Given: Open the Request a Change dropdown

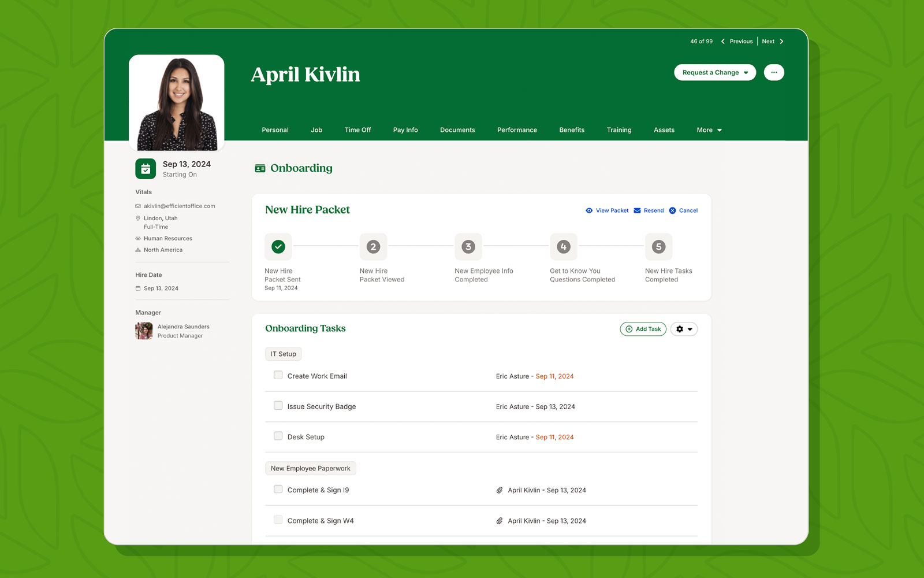Looking at the screenshot, I should (x=715, y=72).
